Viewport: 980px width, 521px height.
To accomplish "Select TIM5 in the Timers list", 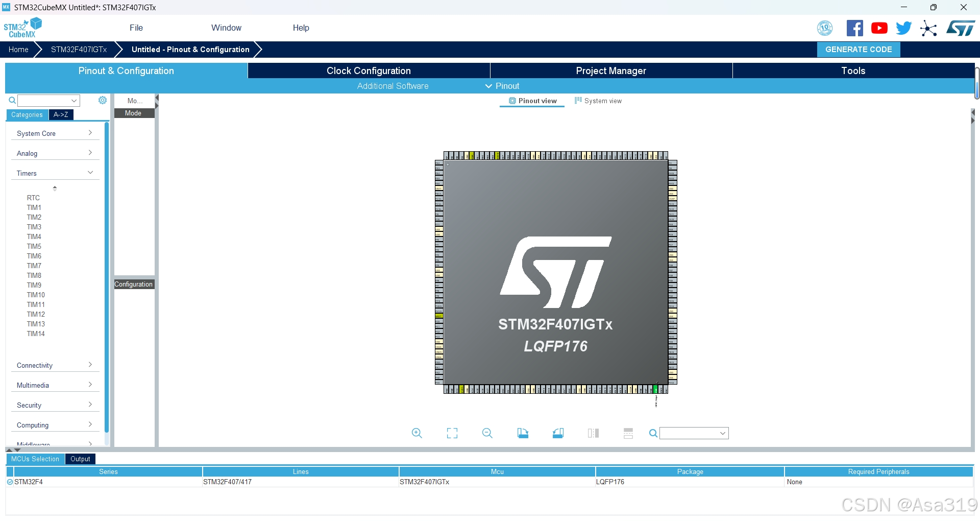I will 34,246.
